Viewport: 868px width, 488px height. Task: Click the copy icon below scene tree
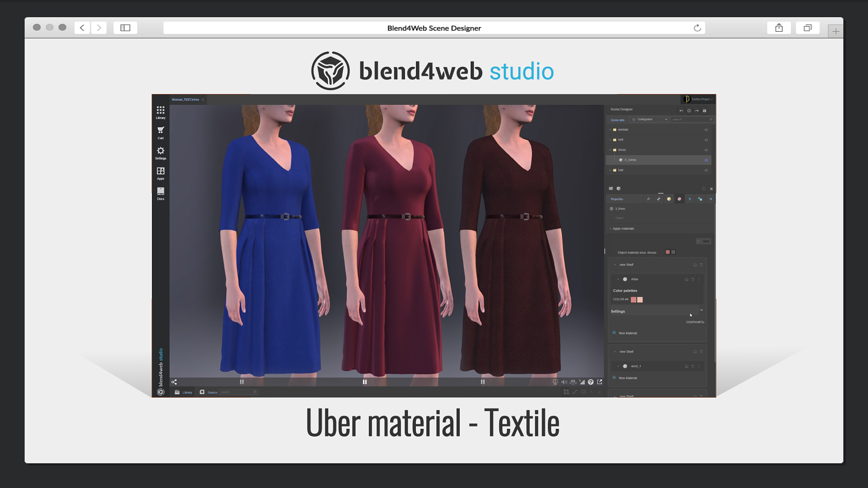[703, 189]
